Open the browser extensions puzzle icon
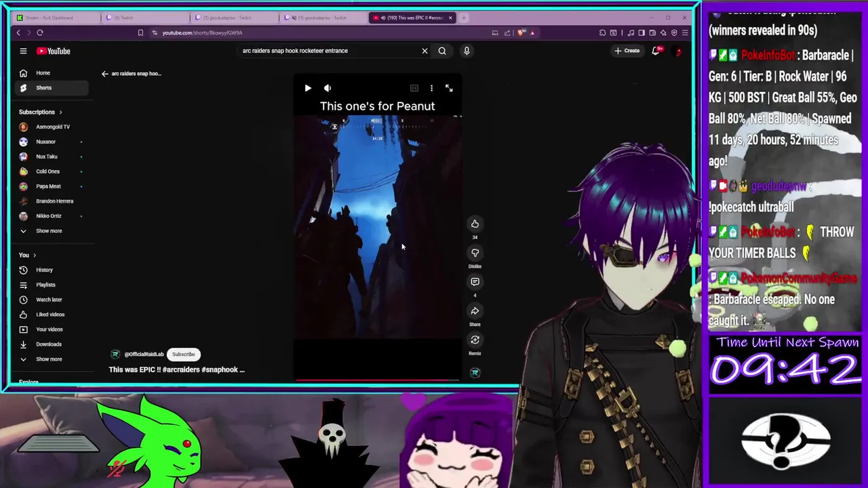868x488 pixels. pyautogui.click(x=602, y=33)
